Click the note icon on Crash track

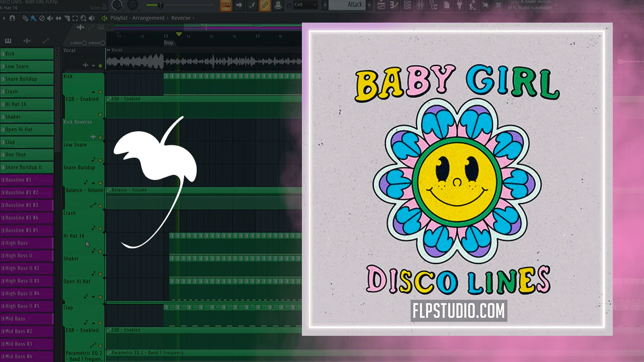tap(93, 228)
